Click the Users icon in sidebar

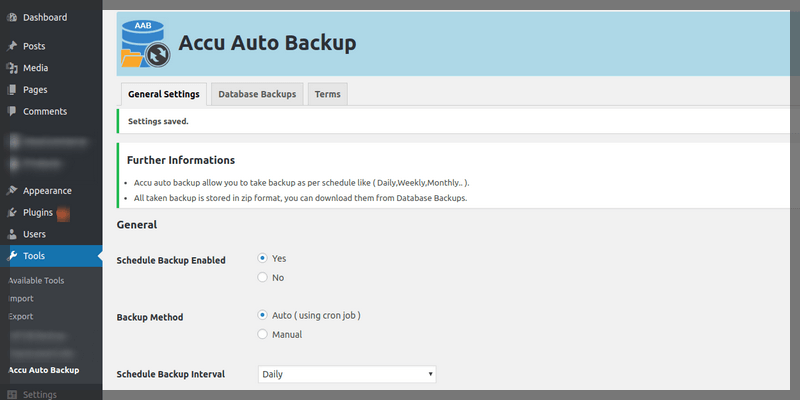pyautogui.click(x=11, y=234)
